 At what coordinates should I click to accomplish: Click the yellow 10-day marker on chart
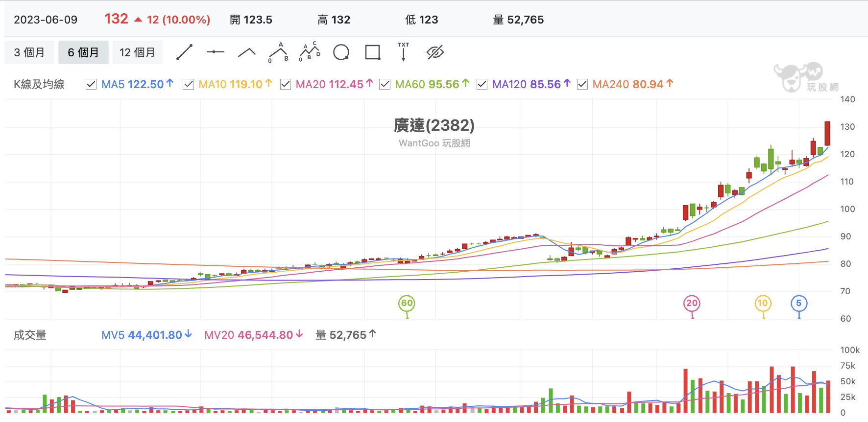[x=763, y=304]
